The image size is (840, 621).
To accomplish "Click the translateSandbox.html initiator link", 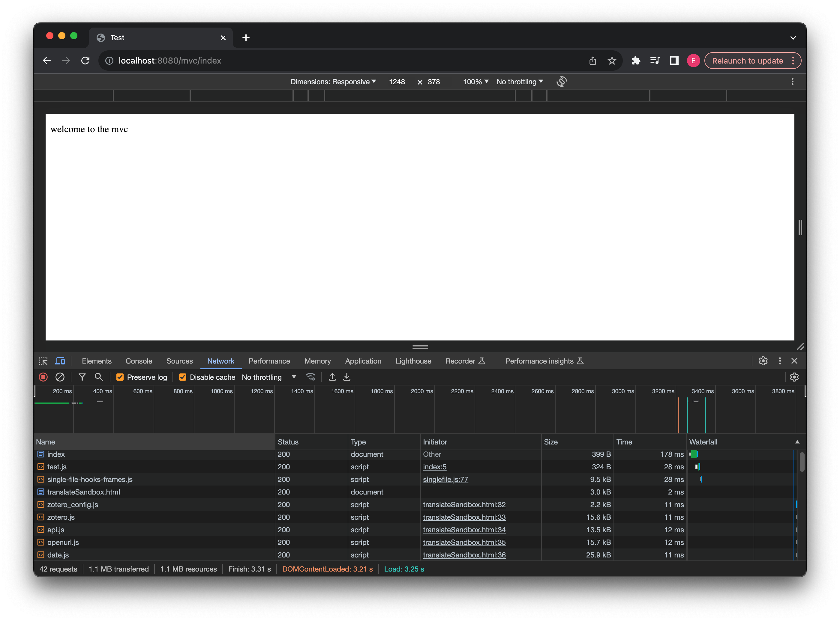I will coord(463,504).
